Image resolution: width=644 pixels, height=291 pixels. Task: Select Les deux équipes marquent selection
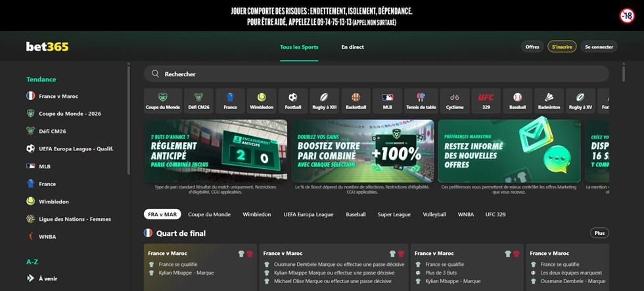[571, 273]
